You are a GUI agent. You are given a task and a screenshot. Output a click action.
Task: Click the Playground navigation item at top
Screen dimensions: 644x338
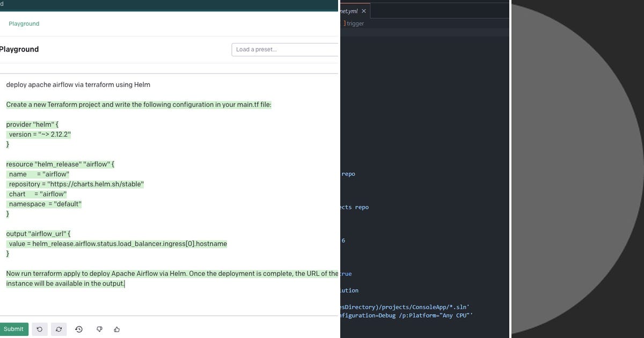(23, 24)
